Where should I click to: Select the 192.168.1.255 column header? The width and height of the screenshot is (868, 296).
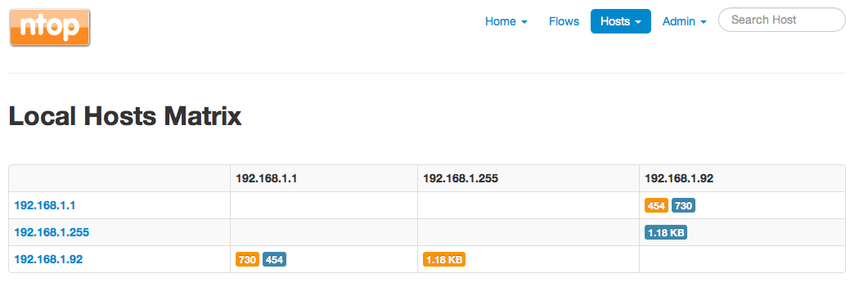tap(461, 178)
